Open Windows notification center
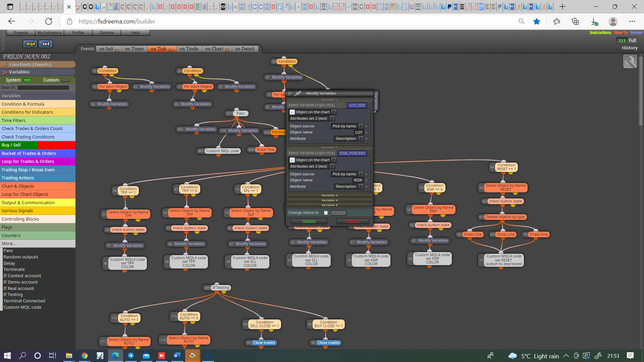The width and height of the screenshot is (644, 362). pyautogui.click(x=630, y=356)
